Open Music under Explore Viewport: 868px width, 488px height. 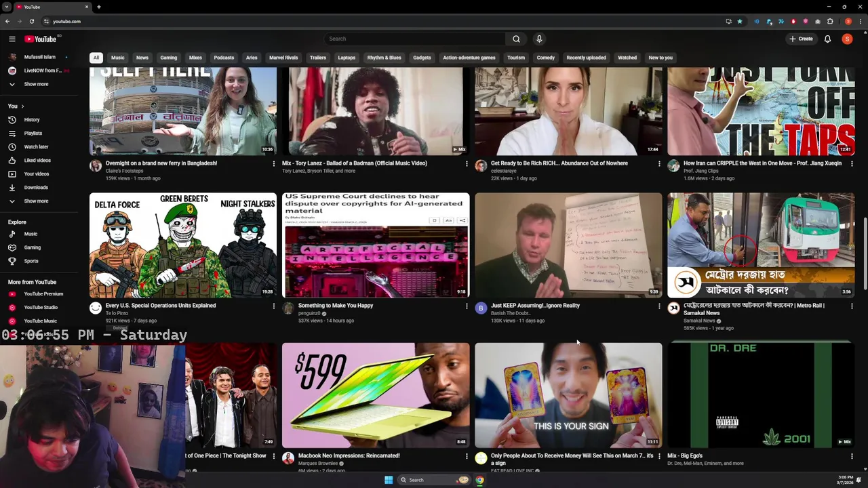click(x=31, y=234)
